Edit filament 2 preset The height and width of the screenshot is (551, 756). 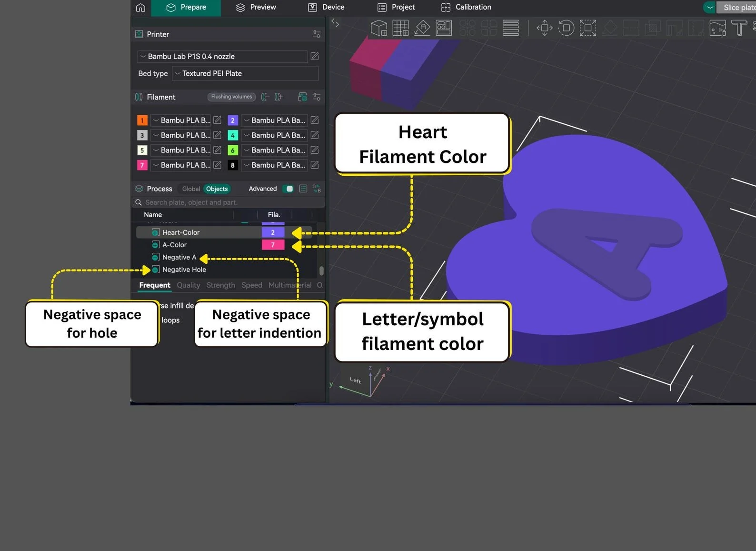click(315, 120)
